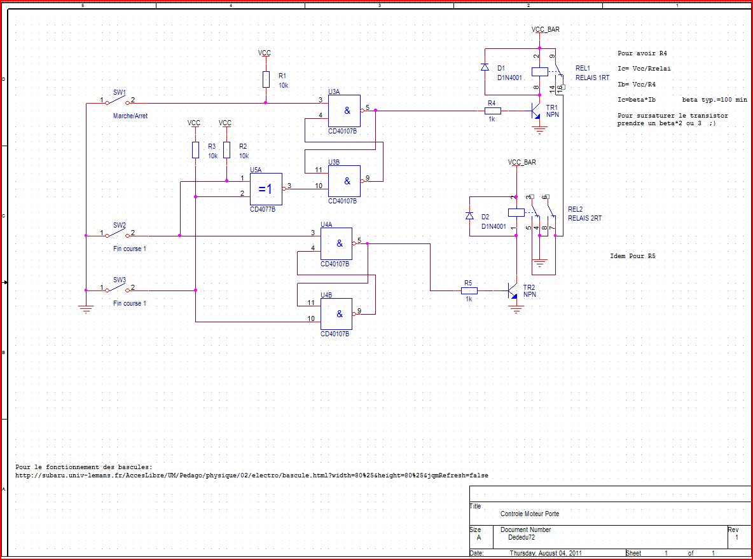Click the 'Idem Pour R5' note

pos(632,256)
